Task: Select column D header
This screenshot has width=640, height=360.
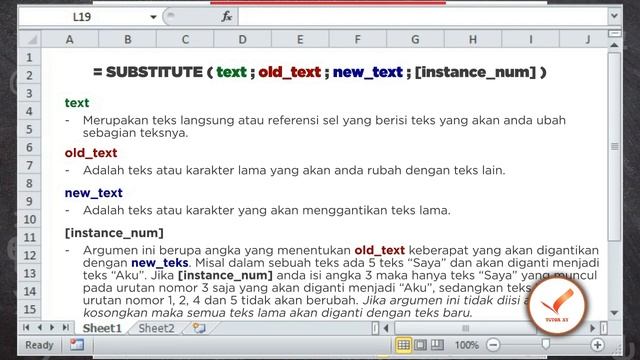Action: pyautogui.click(x=242, y=40)
